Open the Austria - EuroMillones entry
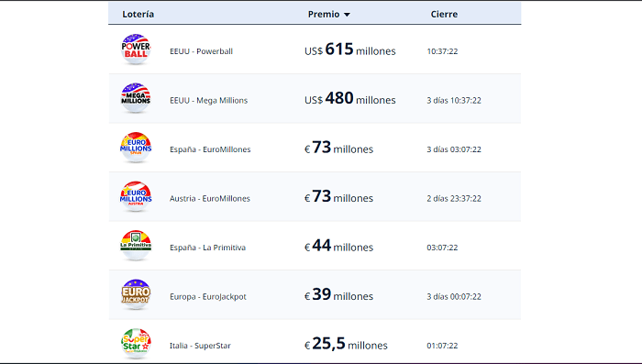Image resolution: width=642 pixels, height=364 pixels. [210, 199]
